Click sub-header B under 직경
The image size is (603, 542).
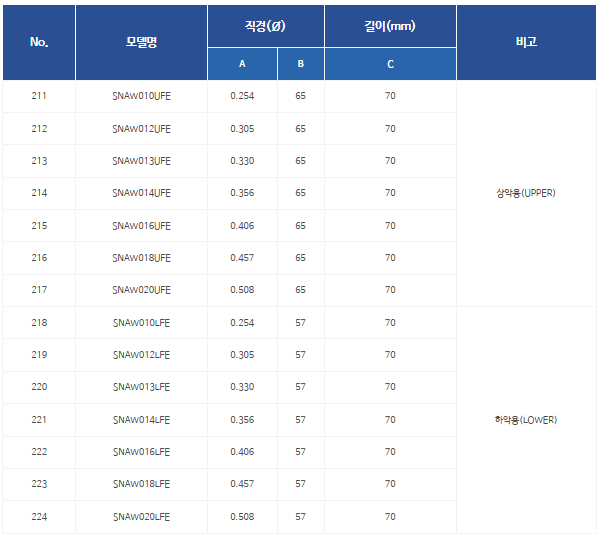(300, 64)
